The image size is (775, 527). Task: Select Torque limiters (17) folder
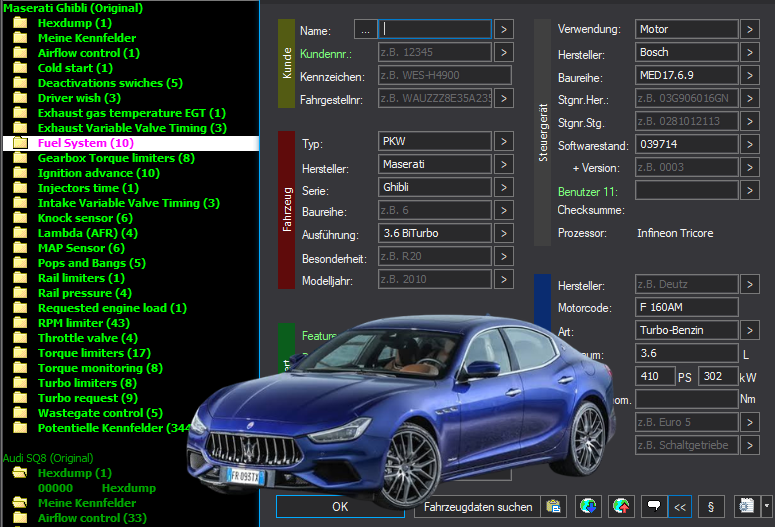click(94, 353)
